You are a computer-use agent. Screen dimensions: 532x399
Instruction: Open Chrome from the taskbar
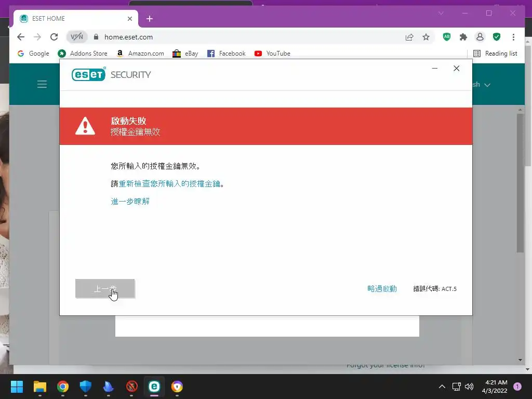(x=63, y=387)
